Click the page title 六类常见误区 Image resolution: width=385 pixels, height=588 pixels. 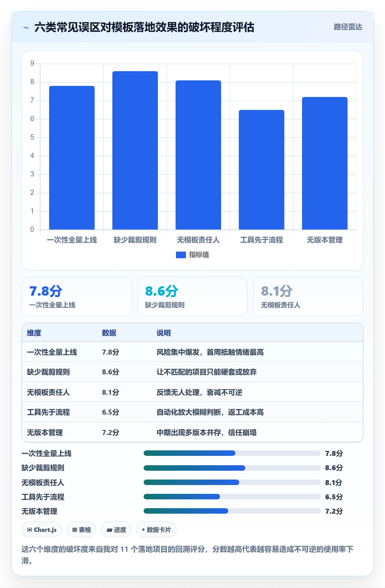[144, 27]
